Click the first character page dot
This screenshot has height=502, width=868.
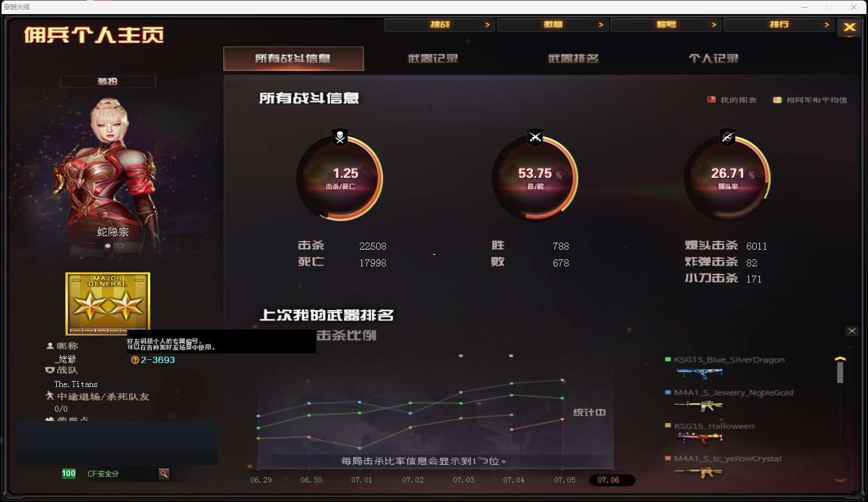point(108,246)
